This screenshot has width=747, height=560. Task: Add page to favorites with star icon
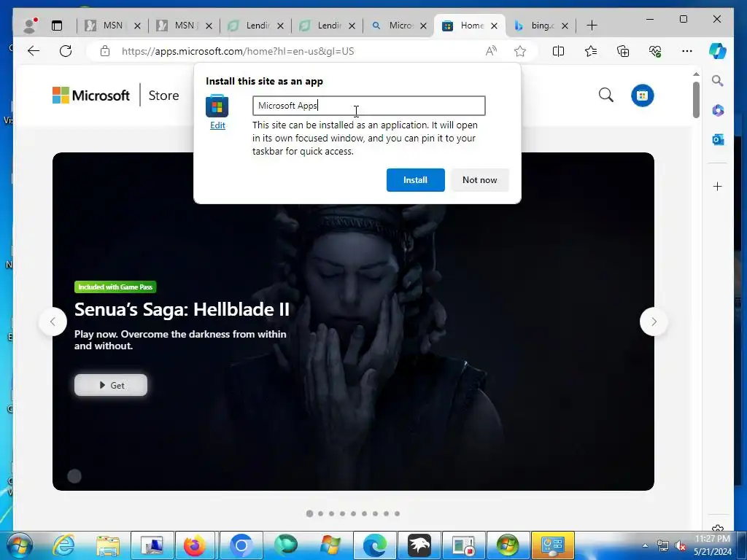click(x=519, y=51)
